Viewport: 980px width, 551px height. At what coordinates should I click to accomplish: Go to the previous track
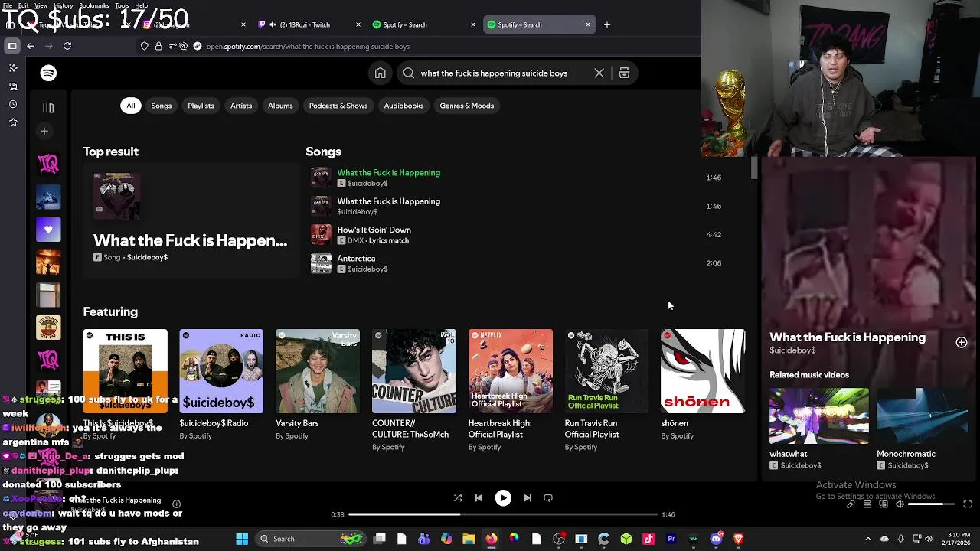(x=479, y=498)
